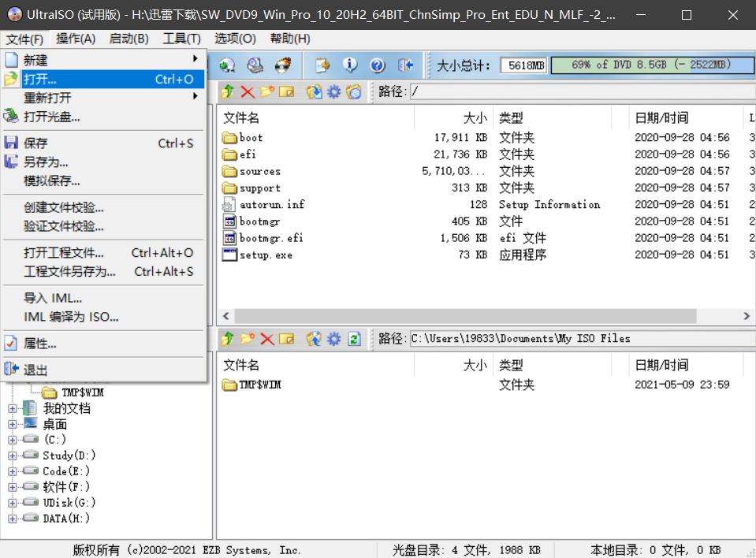Open the 选项(O) menu
This screenshot has height=558, width=756.
(x=235, y=39)
